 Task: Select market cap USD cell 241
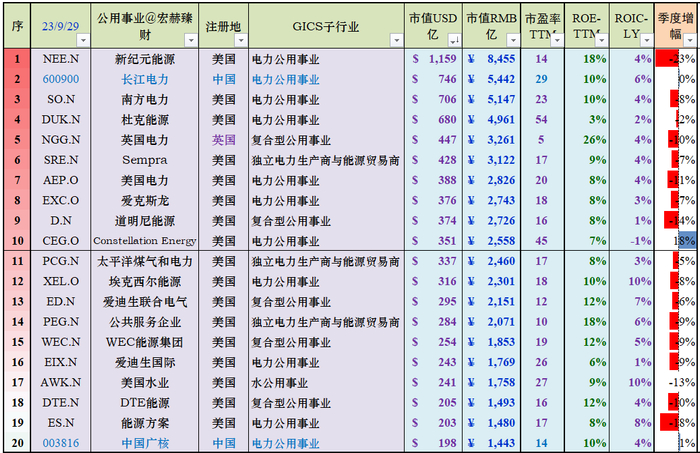[433, 382]
